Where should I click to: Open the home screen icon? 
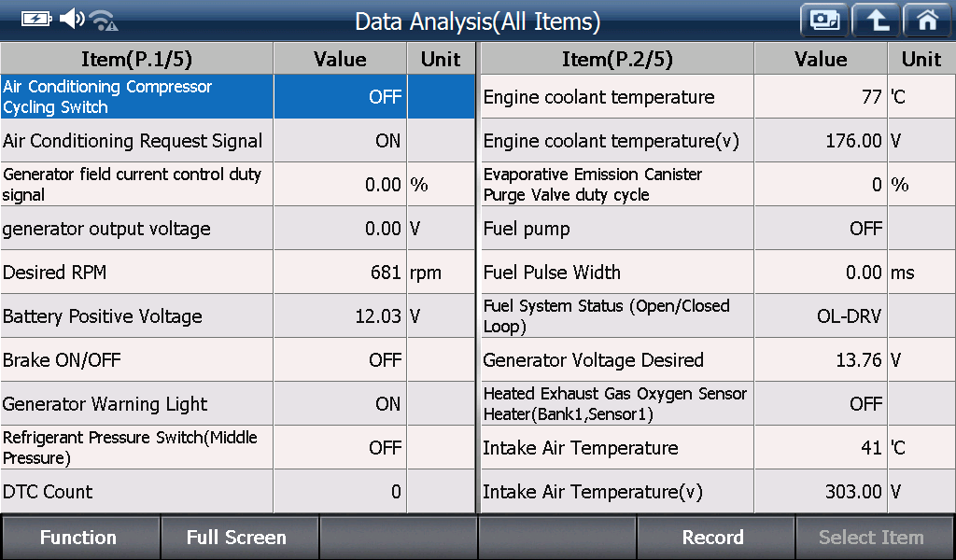[927, 21]
